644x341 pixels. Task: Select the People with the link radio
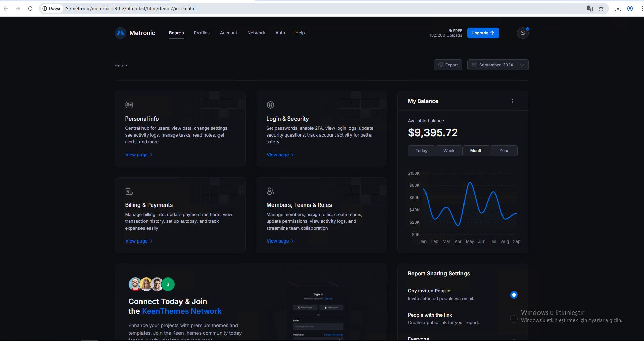tap(514, 319)
